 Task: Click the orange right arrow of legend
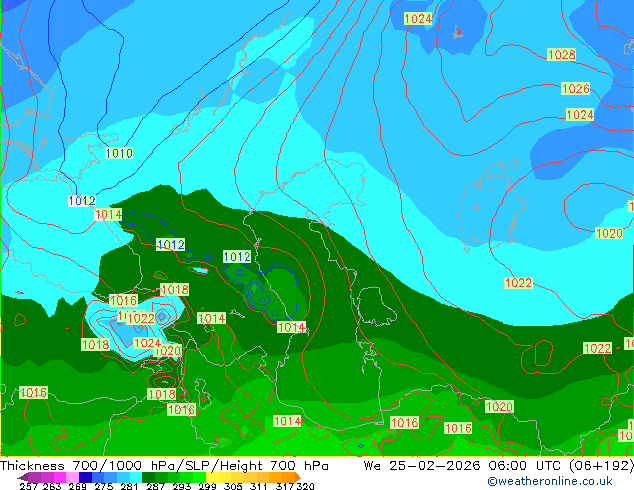pyautogui.click(x=297, y=477)
